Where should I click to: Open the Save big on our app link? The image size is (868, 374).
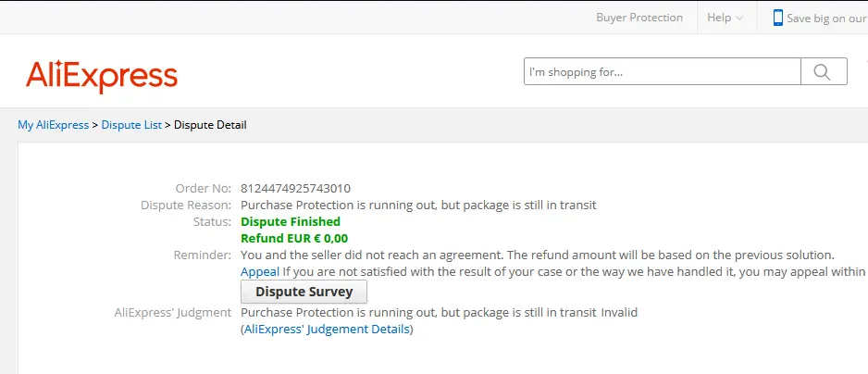827,19
